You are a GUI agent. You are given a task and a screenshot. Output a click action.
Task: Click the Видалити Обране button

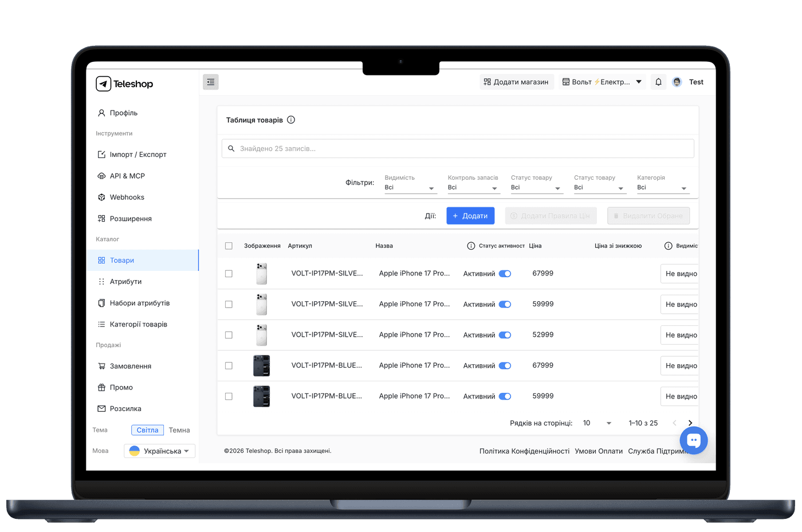coord(648,216)
